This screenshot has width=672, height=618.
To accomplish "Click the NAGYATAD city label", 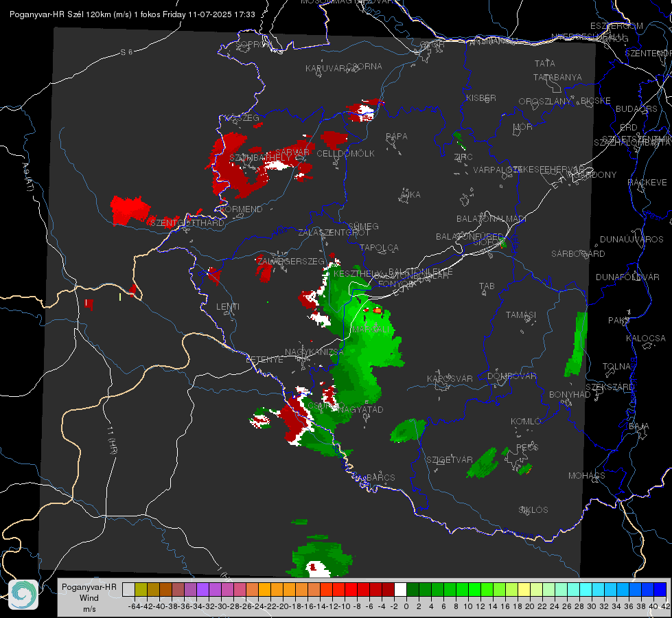I will coord(360,409).
